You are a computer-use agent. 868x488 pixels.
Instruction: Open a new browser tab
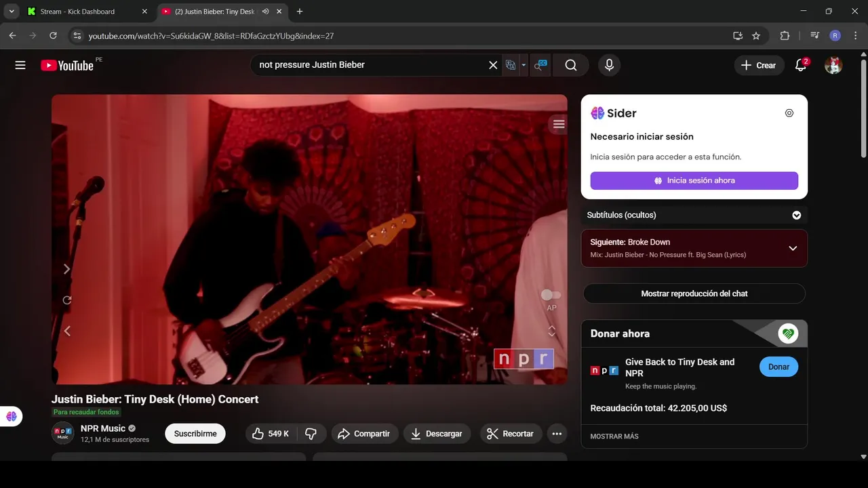tap(300, 12)
